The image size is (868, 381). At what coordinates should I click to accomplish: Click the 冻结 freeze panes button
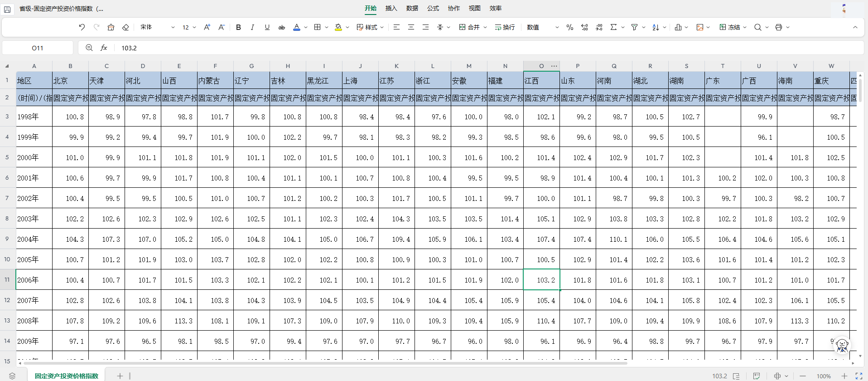click(x=730, y=27)
